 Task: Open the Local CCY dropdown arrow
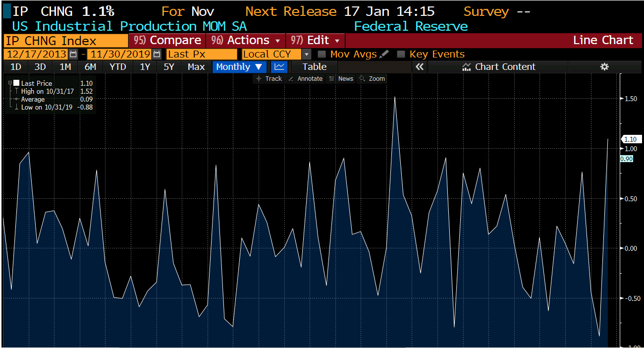307,54
